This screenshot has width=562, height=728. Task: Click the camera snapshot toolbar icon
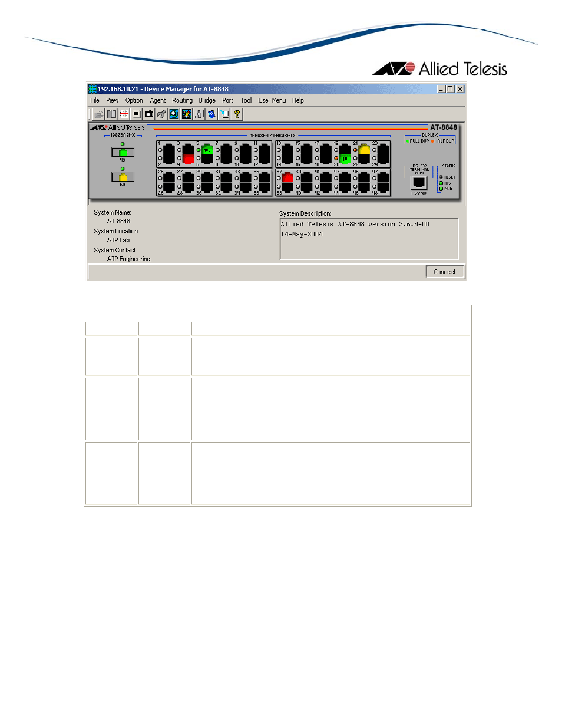click(149, 114)
